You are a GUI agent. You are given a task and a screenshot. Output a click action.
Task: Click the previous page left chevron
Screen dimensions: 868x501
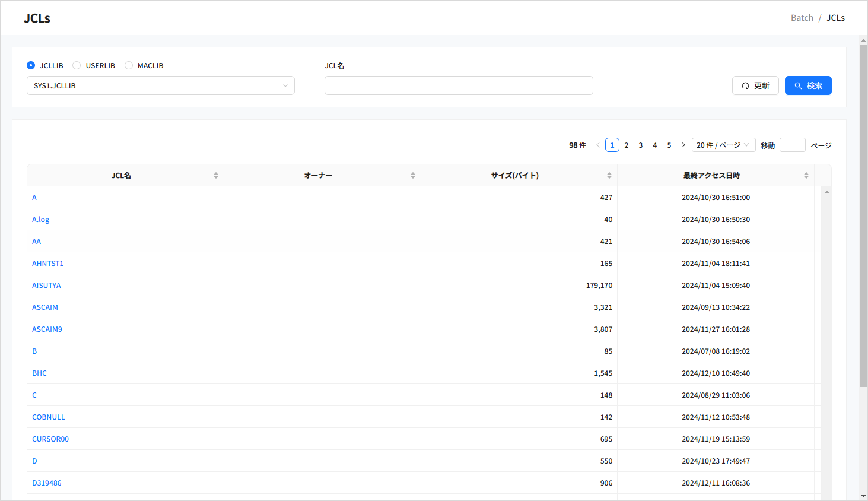coord(597,145)
